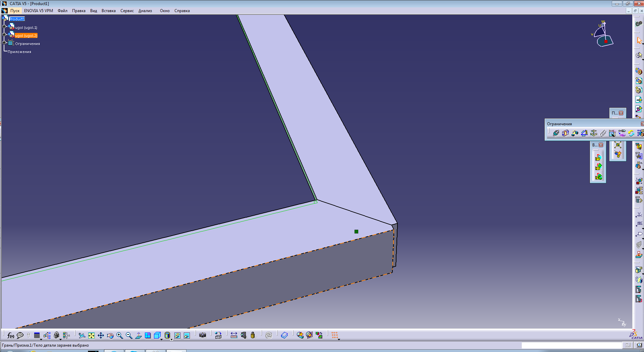Select the Pan view tool

point(101,336)
